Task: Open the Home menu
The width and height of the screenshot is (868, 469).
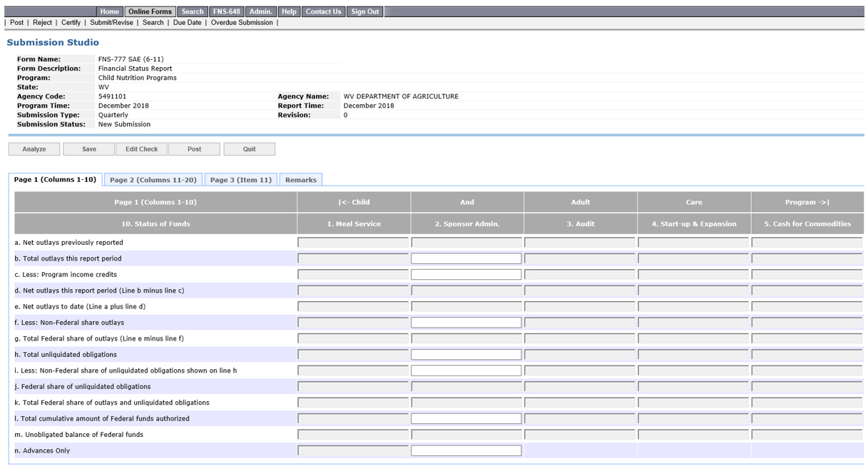Action: click(109, 11)
